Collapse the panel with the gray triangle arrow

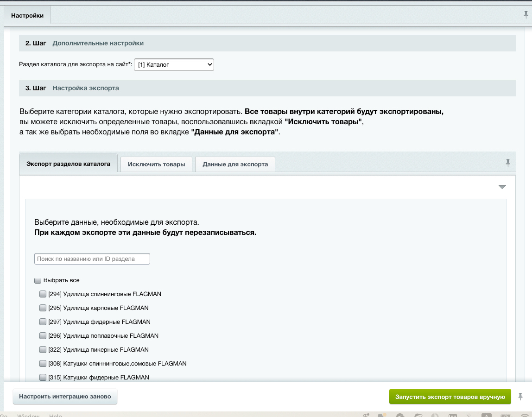502,187
